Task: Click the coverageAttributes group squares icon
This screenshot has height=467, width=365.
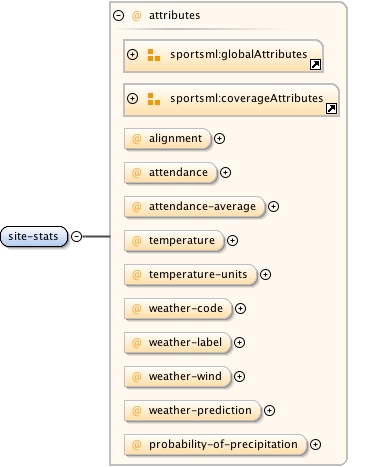Action: click(x=154, y=99)
